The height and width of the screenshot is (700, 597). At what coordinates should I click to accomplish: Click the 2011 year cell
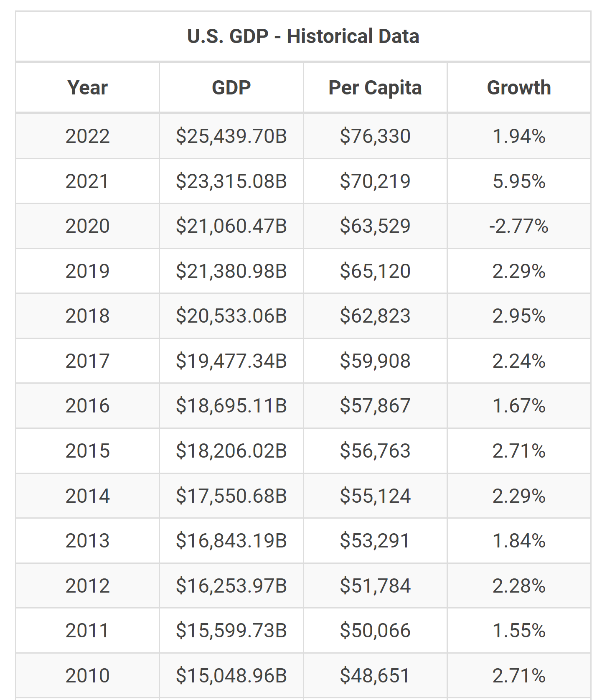(x=87, y=631)
